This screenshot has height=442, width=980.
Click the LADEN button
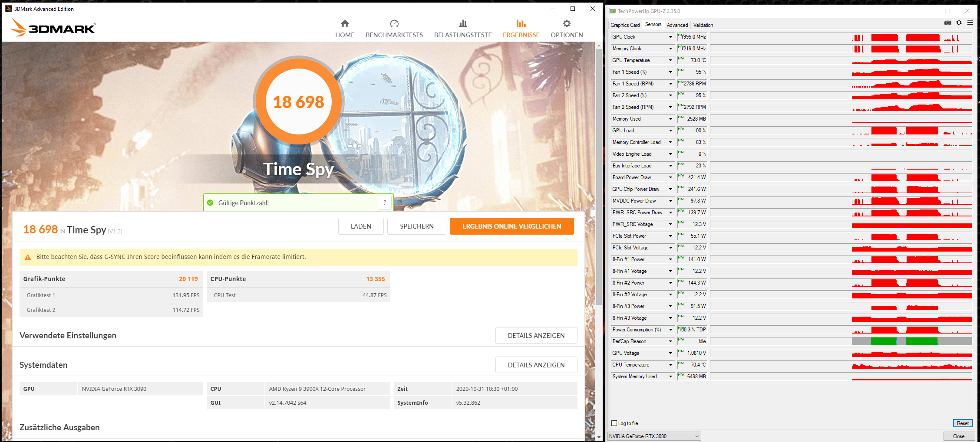coord(361,226)
